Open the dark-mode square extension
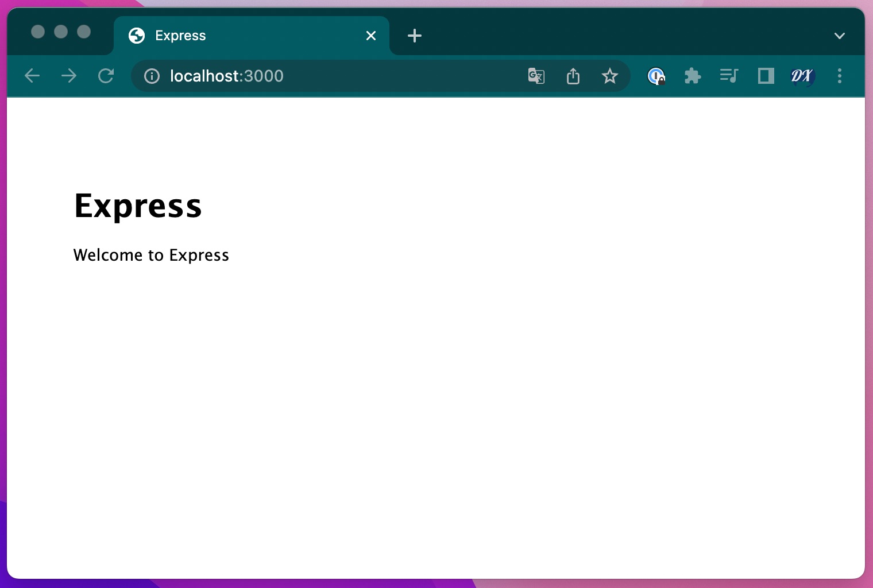The height and width of the screenshot is (588, 873). point(765,76)
